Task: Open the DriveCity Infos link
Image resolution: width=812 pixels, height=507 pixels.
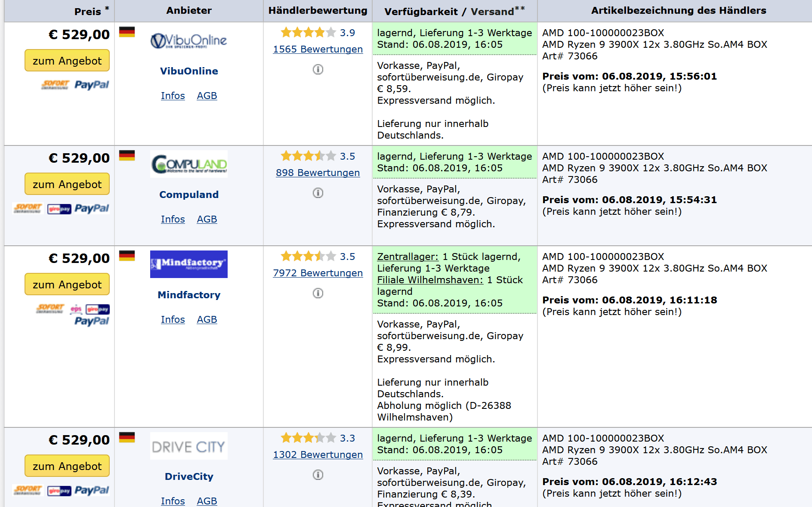Action: pyautogui.click(x=173, y=501)
